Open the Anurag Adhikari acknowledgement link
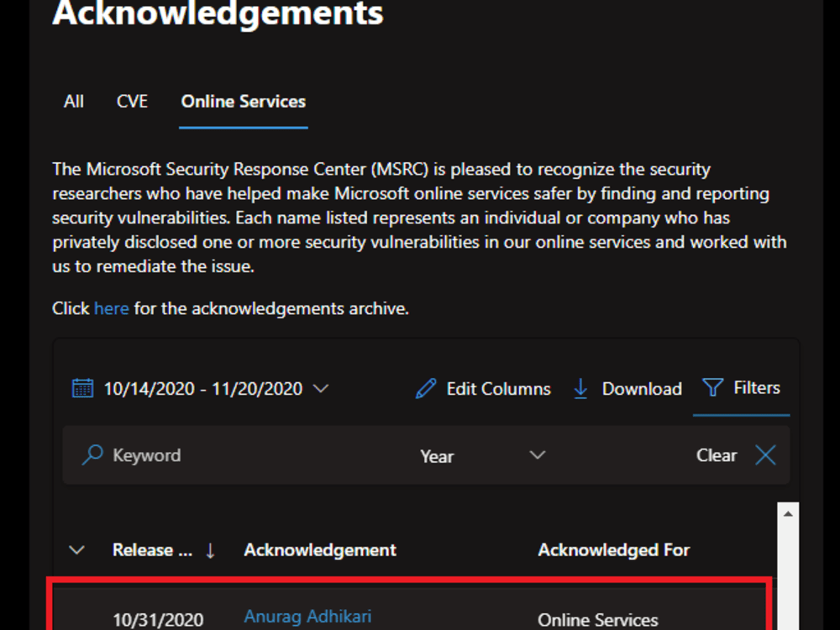This screenshot has height=630, width=840. pyautogui.click(x=307, y=617)
